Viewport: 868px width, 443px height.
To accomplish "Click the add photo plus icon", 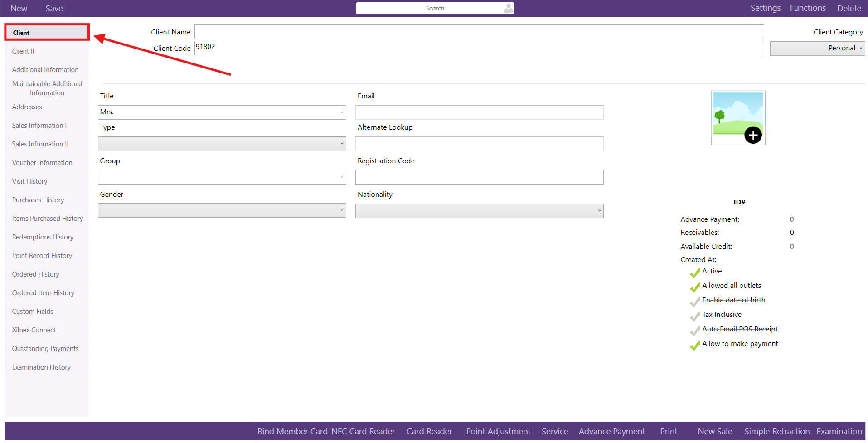I will [753, 135].
